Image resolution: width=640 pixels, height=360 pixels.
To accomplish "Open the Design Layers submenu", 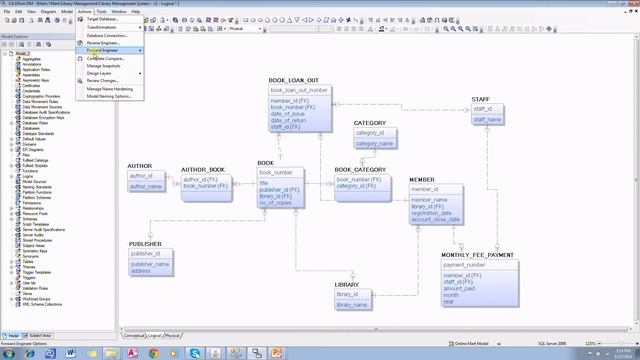I will tap(110, 73).
